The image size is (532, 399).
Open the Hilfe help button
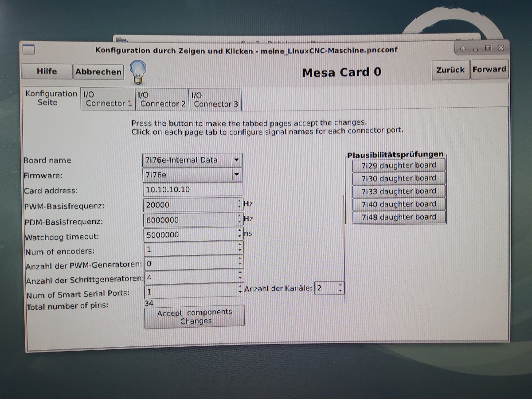47,71
